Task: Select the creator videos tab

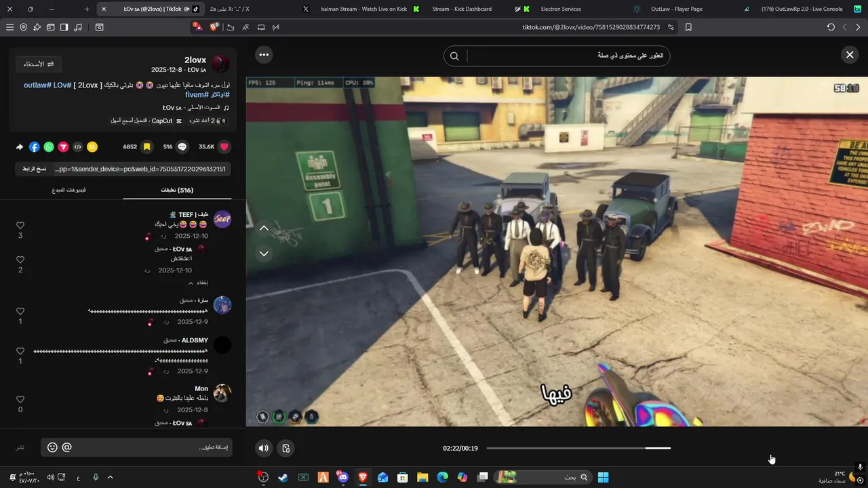Action: pos(68,190)
